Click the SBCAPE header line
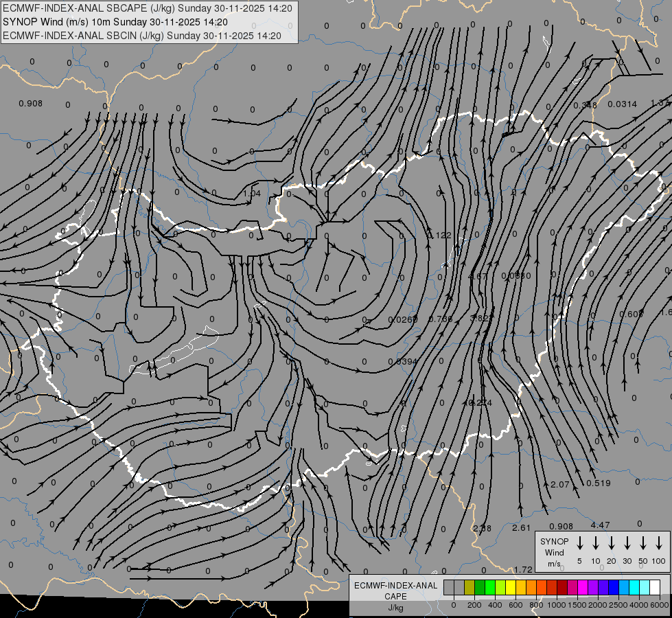The height and width of the screenshot is (618, 672). (x=148, y=8)
